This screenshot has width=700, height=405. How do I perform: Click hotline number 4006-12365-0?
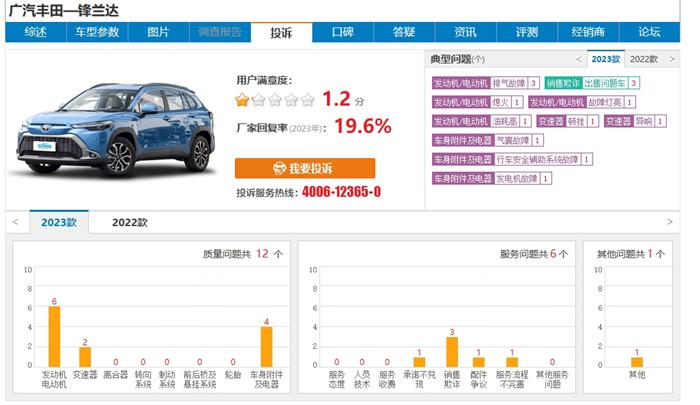pos(342,192)
